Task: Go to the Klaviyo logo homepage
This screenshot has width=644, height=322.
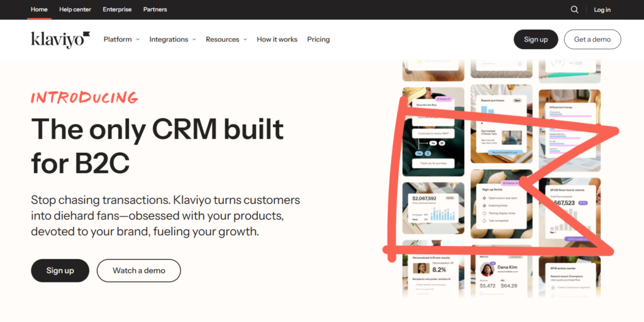Action: click(60, 40)
